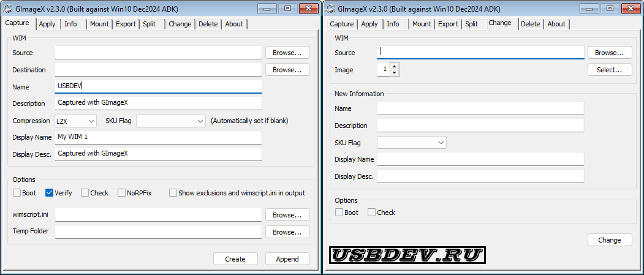Screen dimensions: 644x275
Task: Browse for Source WIM in Change window
Action: [x=610, y=53]
